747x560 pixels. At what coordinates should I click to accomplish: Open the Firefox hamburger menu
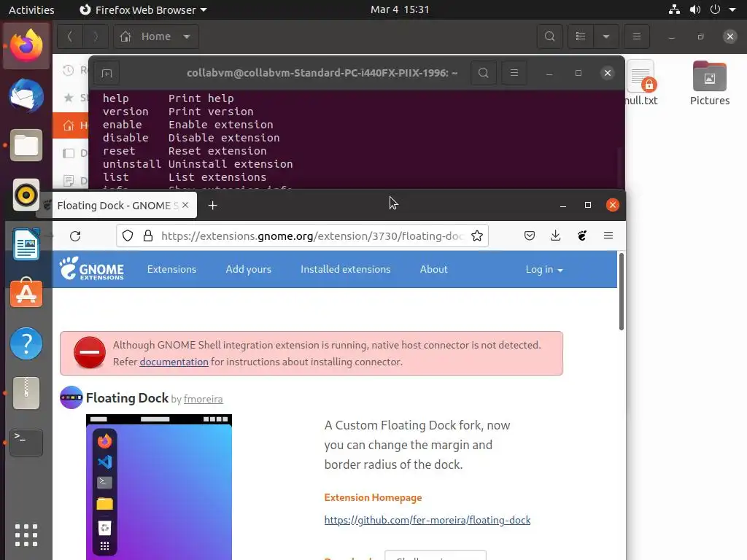coord(608,236)
